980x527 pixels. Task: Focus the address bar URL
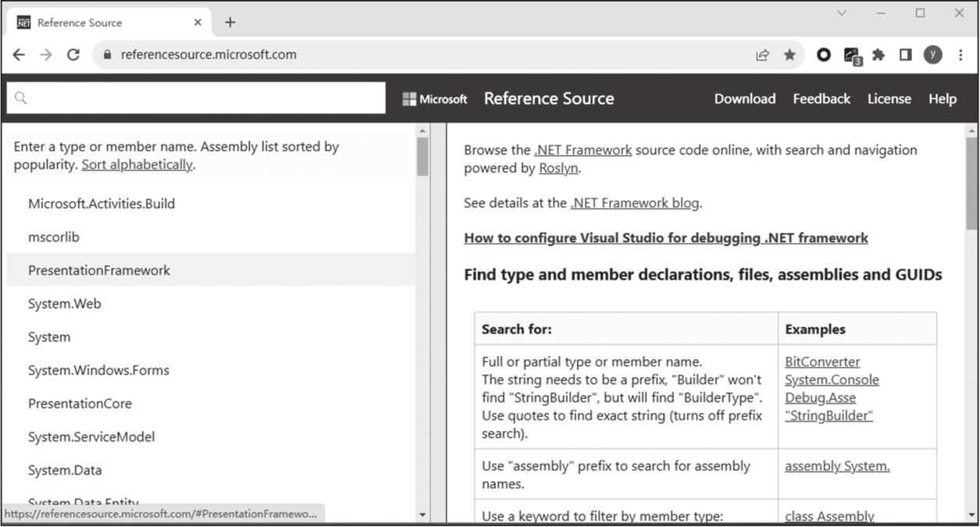tap(208, 55)
